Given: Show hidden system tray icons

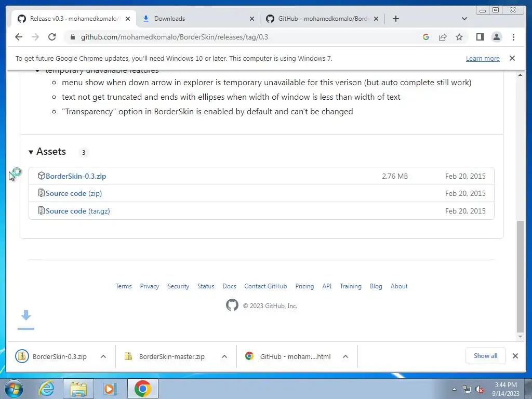Looking at the screenshot, I should pyautogui.click(x=454, y=389).
